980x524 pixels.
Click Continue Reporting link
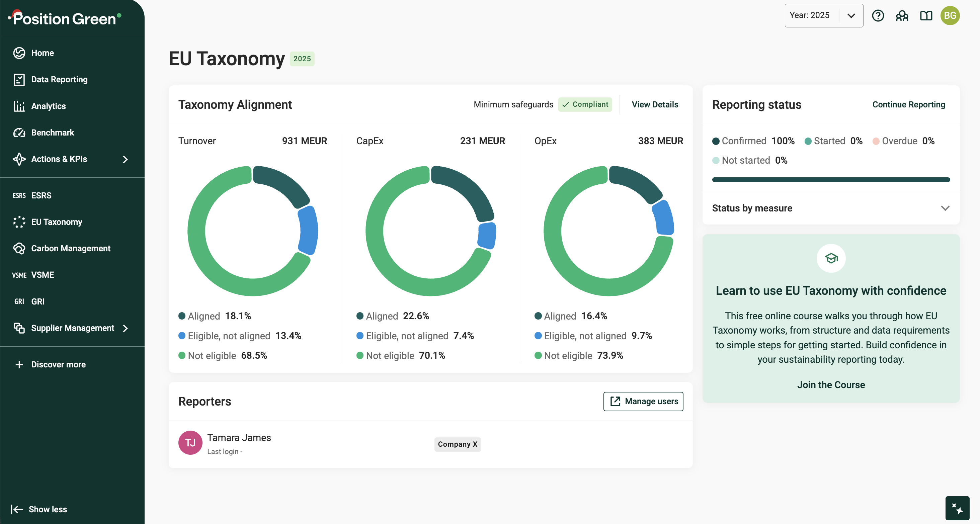[x=908, y=105]
